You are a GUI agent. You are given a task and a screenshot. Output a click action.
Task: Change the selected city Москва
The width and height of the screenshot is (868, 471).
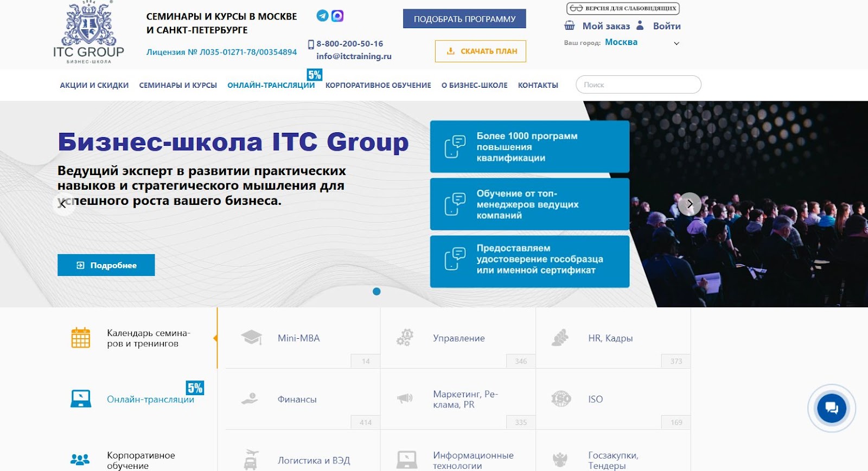tap(621, 42)
